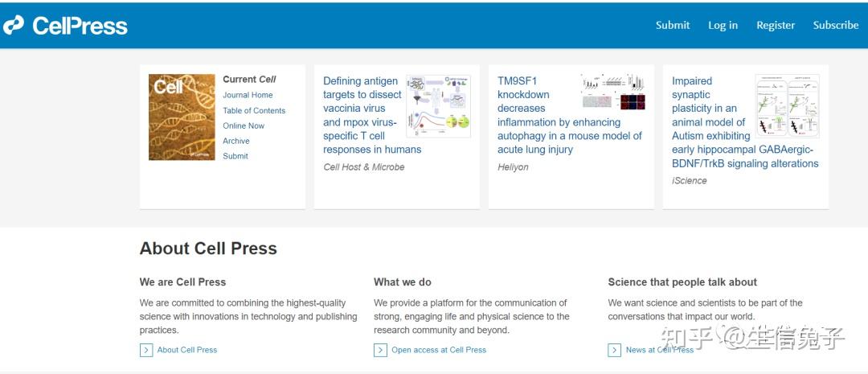The width and height of the screenshot is (868, 374).
Task: Click Subscribe in the top bar
Action: coord(836,25)
